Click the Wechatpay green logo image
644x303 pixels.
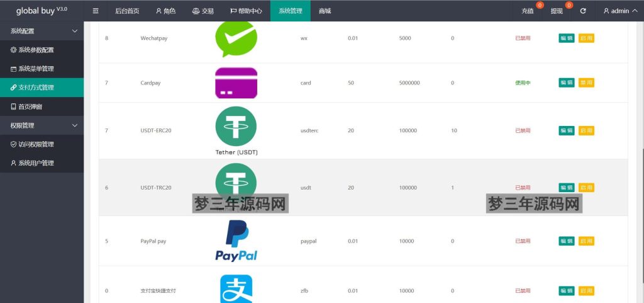tap(236, 38)
